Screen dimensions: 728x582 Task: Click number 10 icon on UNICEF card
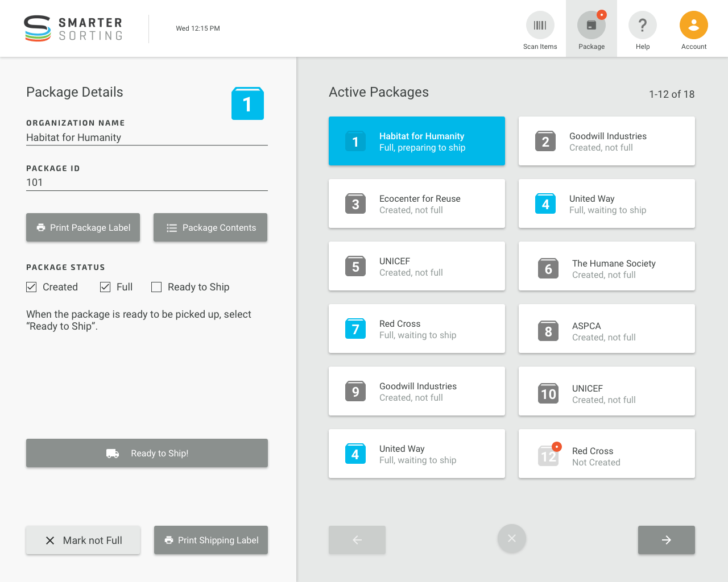(548, 393)
